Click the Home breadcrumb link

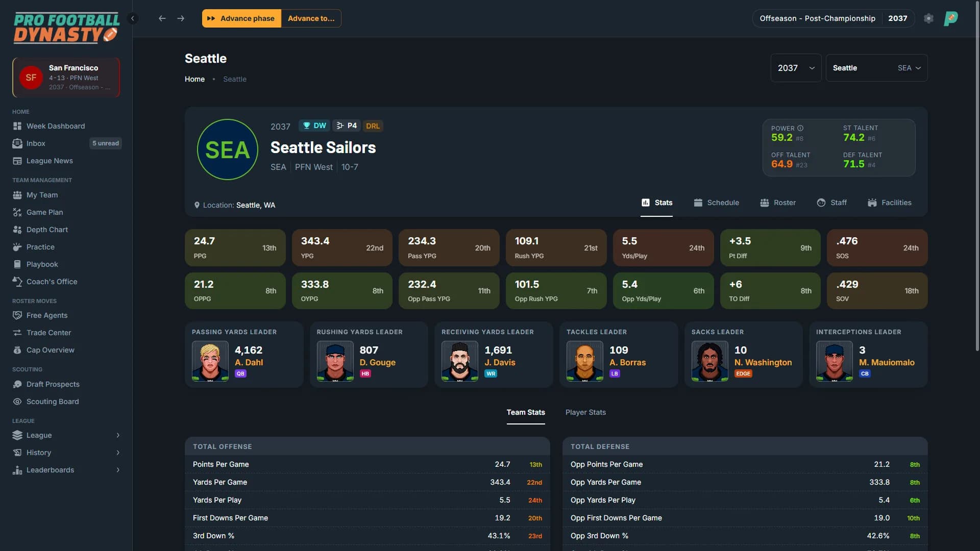[x=194, y=79]
